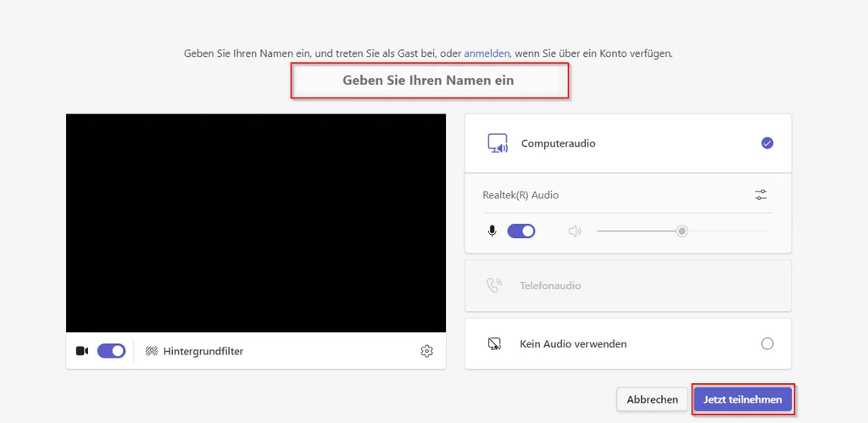Select the Kein Audio verwenden radio button
Screen dimensions: 868x423
pyautogui.click(x=767, y=343)
